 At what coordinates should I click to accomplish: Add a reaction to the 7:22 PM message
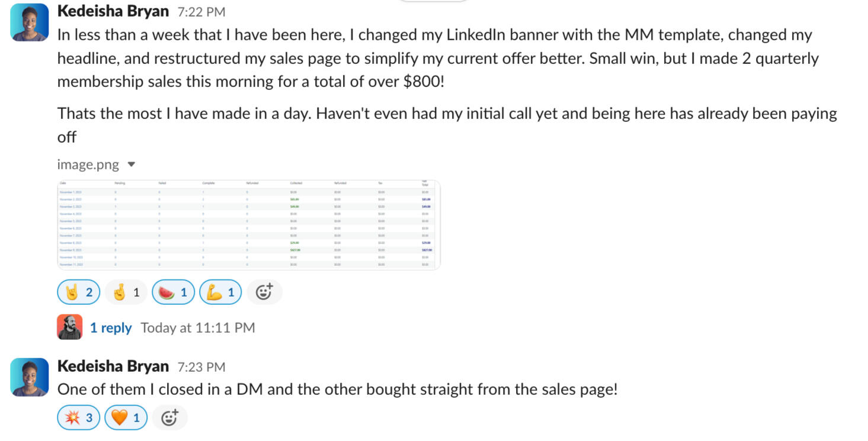[264, 292]
